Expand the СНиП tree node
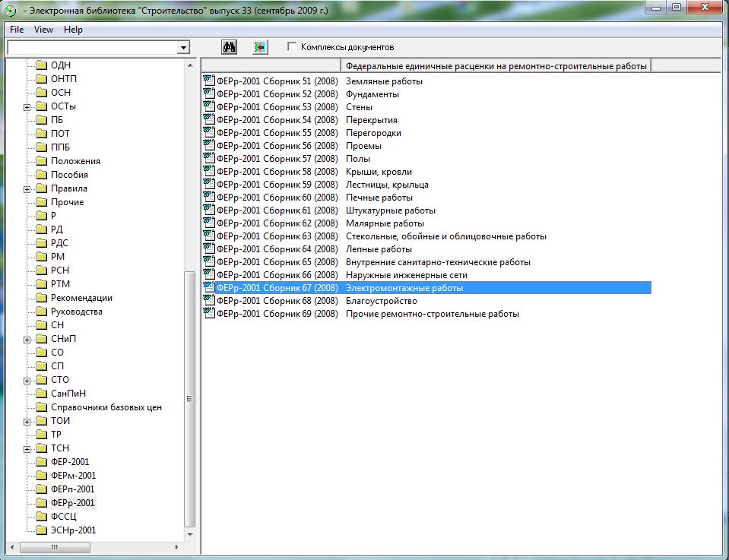 pos(27,339)
